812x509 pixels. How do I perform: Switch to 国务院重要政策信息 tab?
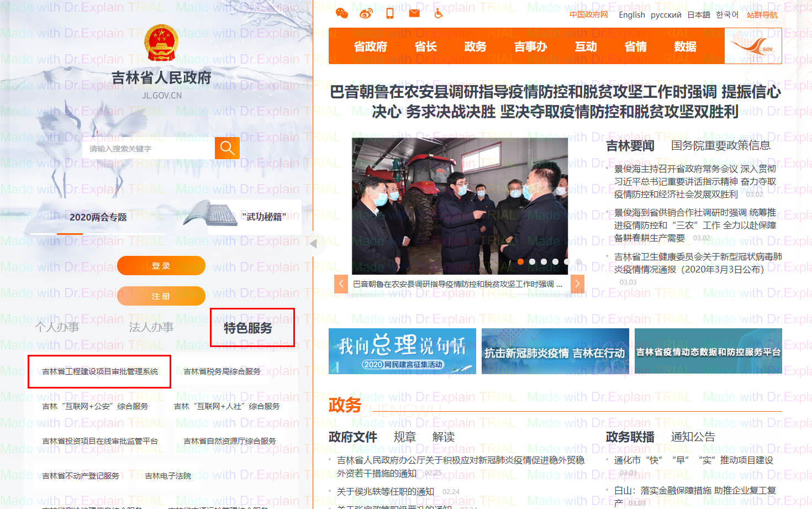721,145
